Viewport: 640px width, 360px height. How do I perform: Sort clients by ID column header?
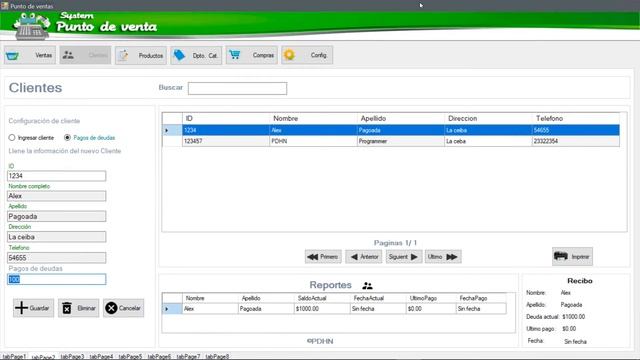(x=226, y=119)
